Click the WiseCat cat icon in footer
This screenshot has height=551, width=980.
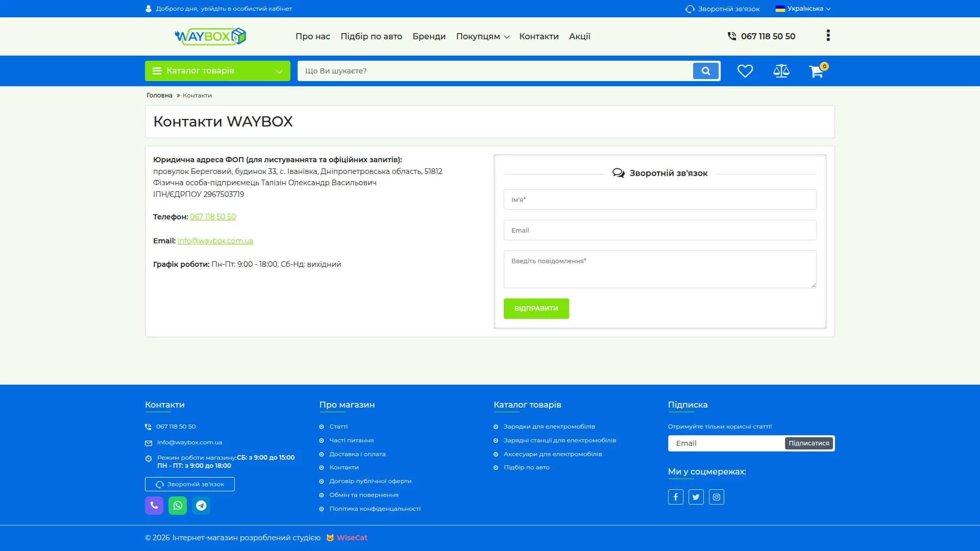(330, 538)
